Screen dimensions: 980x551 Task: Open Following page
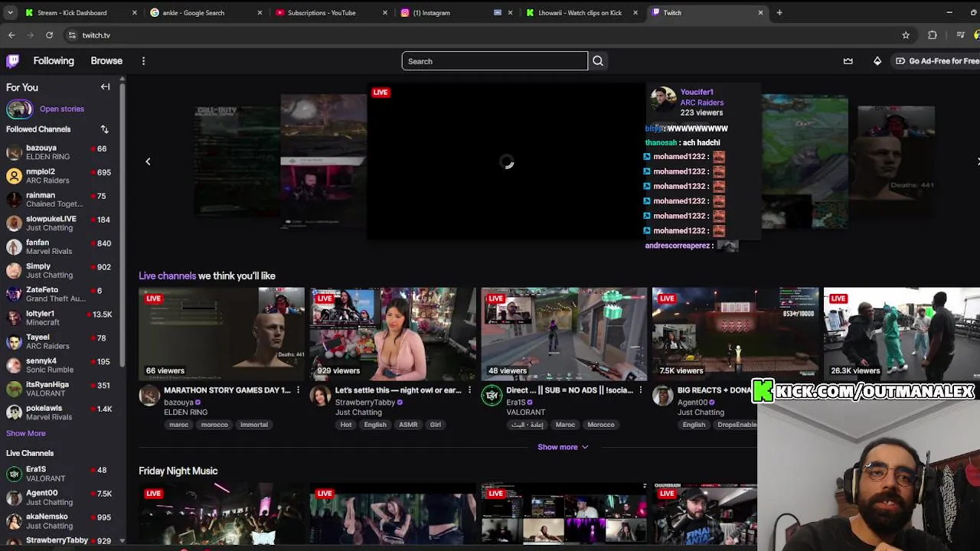pyautogui.click(x=54, y=61)
